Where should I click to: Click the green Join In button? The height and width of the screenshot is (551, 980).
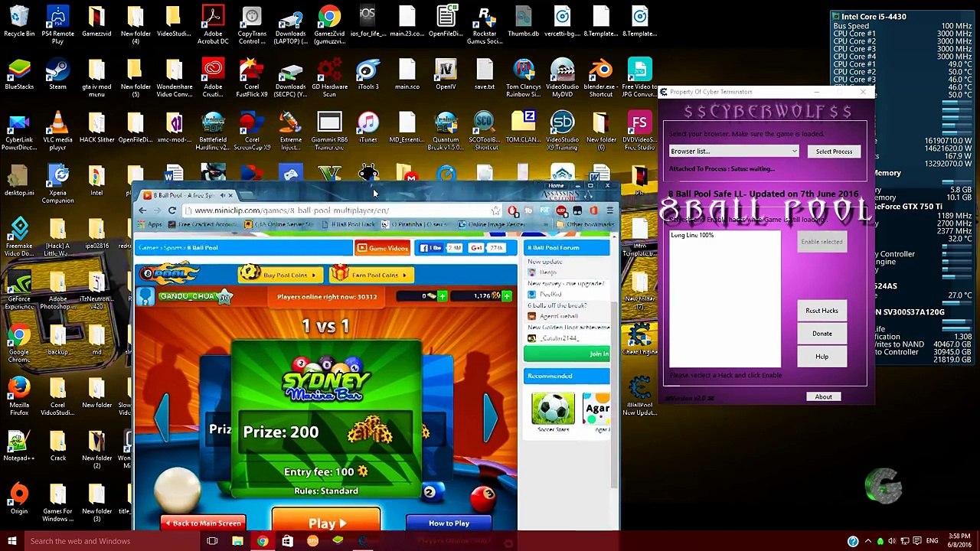567,354
